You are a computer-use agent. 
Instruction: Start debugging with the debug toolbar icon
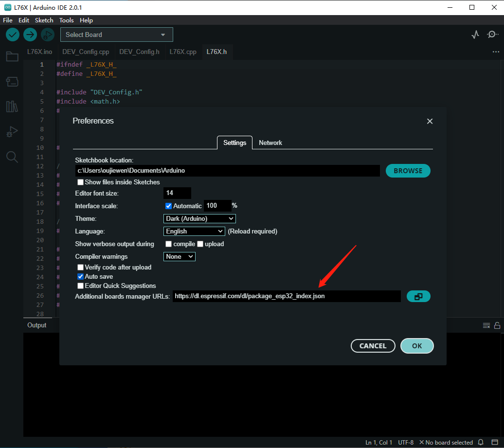click(x=48, y=35)
